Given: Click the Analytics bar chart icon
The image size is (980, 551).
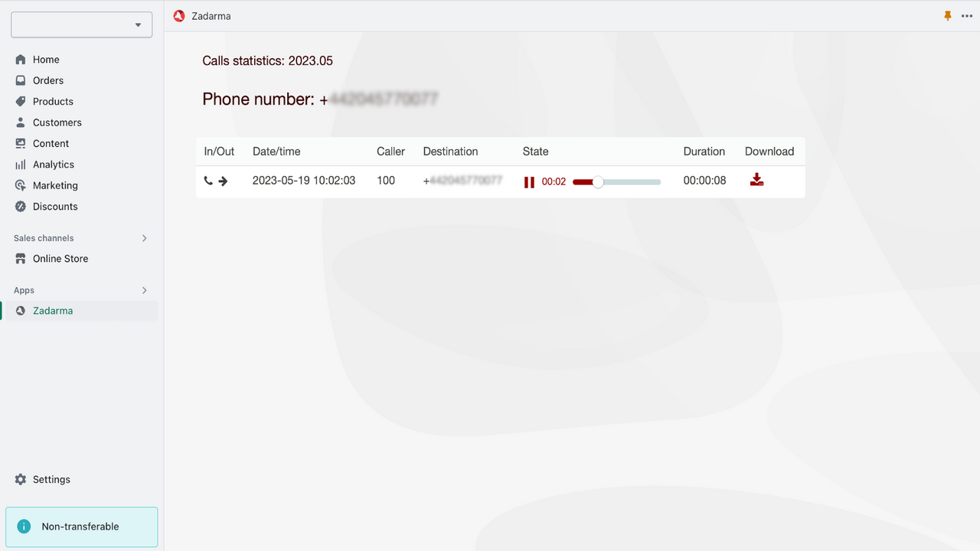Looking at the screenshot, I should [x=21, y=165].
